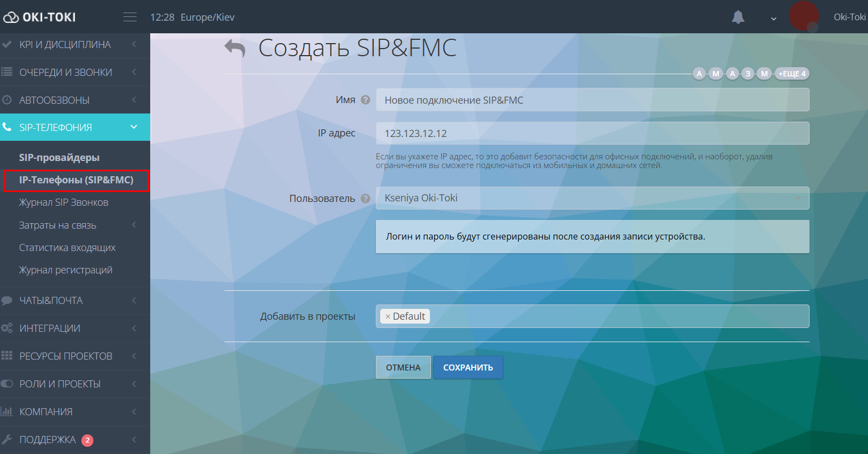
Task: Open notifications bell
Action: 738,17
